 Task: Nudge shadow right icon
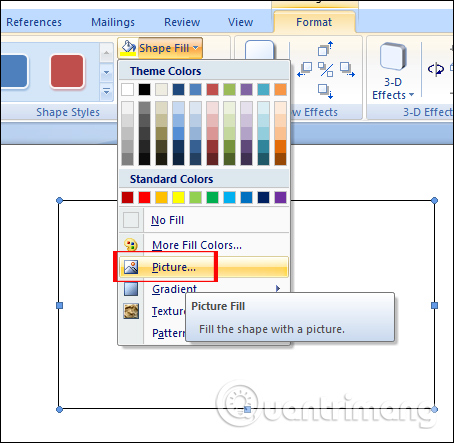point(347,69)
